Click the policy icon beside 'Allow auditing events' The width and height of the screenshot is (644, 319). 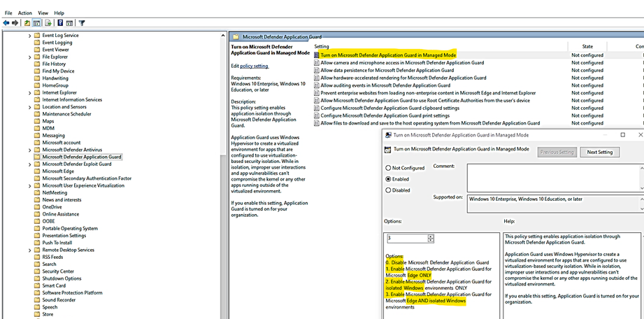coord(317,85)
